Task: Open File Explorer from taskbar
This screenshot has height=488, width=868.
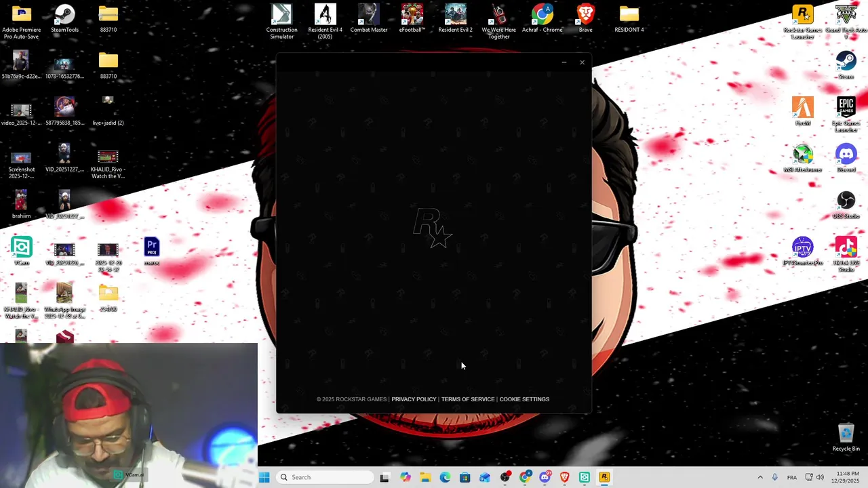Action: (x=425, y=477)
